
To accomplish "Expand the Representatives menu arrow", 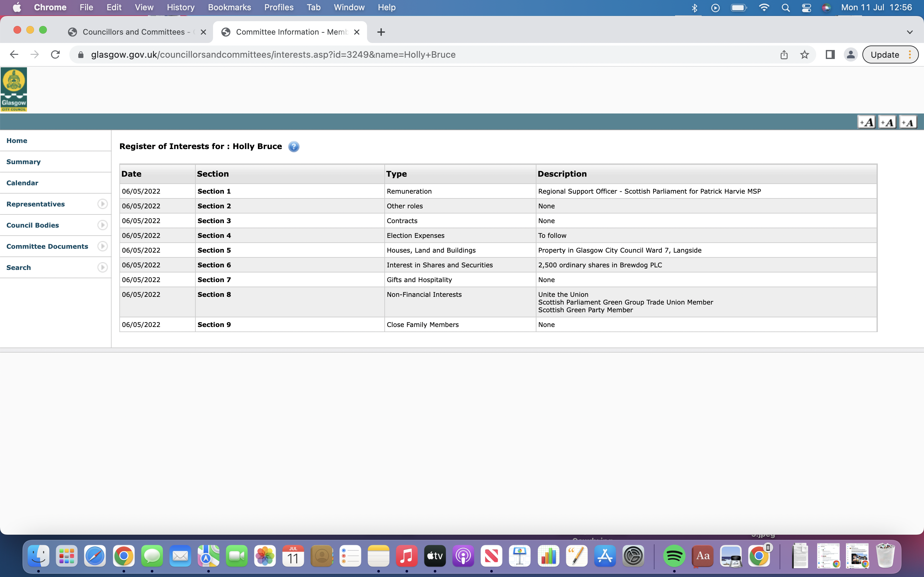I will coord(102,204).
